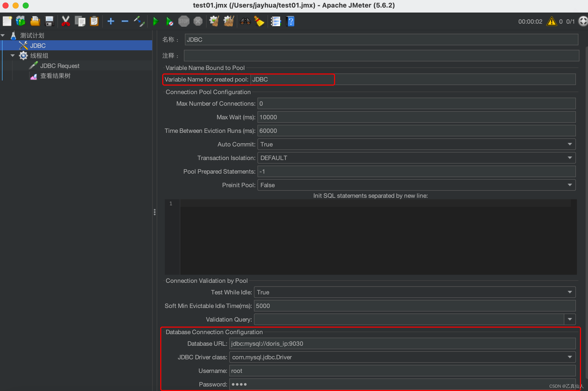The image size is (588, 391).
Task: Click the Shutdown test icon
Action: click(x=198, y=21)
